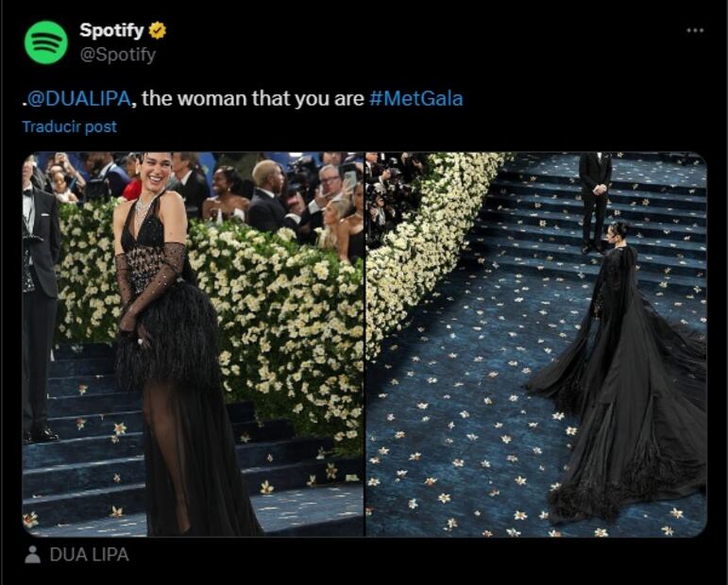Screen dimensions: 728x585
Task: Click Traducir post to translate
Action: [x=70, y=126]
